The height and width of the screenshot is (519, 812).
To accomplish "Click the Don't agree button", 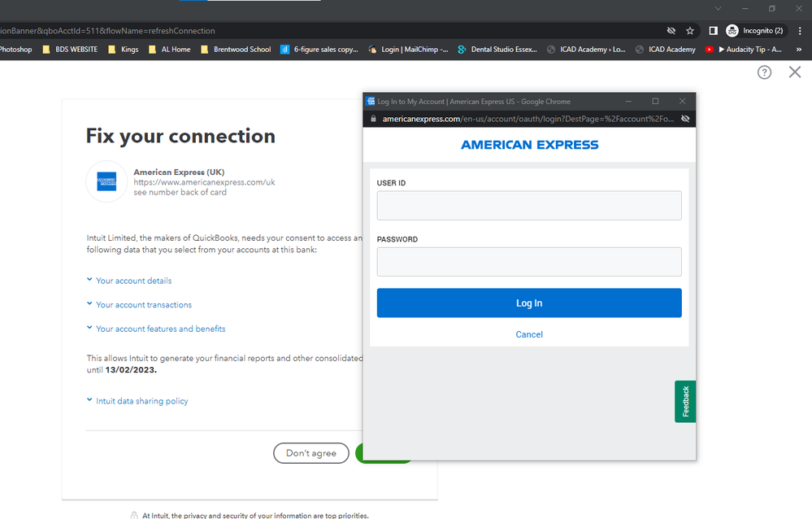I will (x=311, y=453).
